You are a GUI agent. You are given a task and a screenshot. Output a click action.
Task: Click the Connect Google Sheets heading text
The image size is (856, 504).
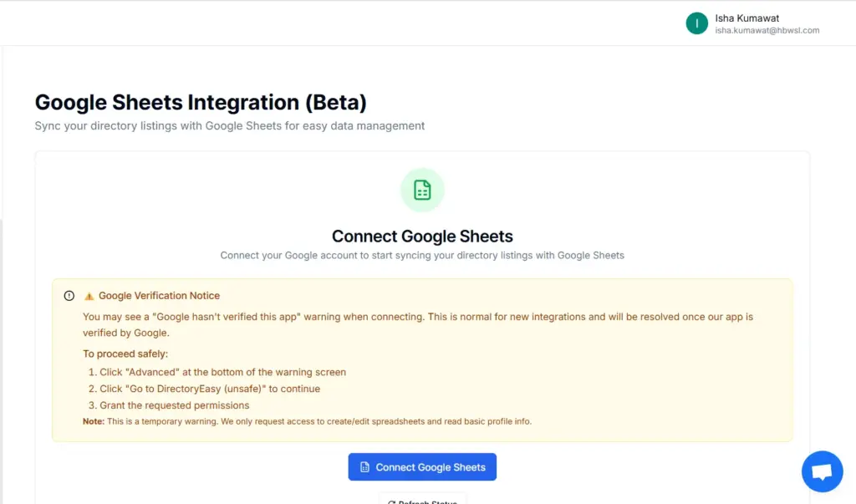click(422, 236)
